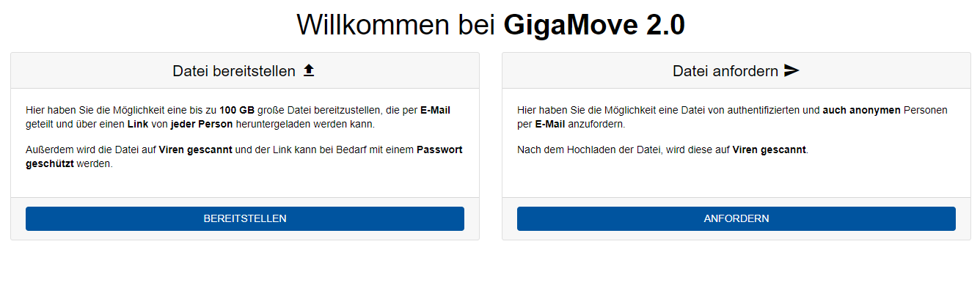Click the upload icon beside Datei bereitstellen
This screenshot has height=299, width=980.
[x=309, y=70]
